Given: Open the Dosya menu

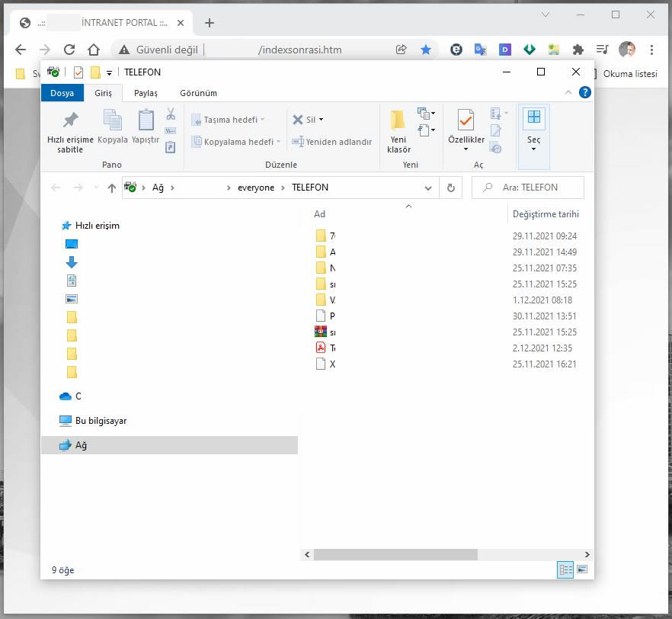Looking at the screenshot, I should point(62,93).
